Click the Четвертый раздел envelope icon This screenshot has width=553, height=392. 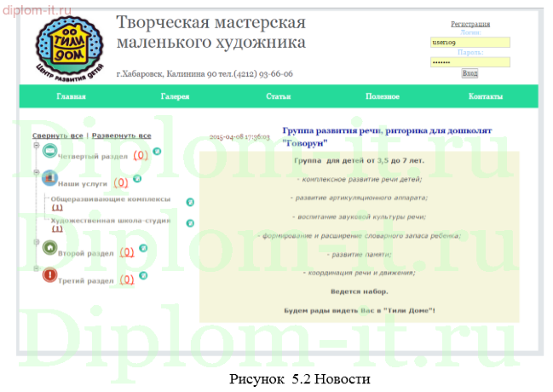[49, 151]
